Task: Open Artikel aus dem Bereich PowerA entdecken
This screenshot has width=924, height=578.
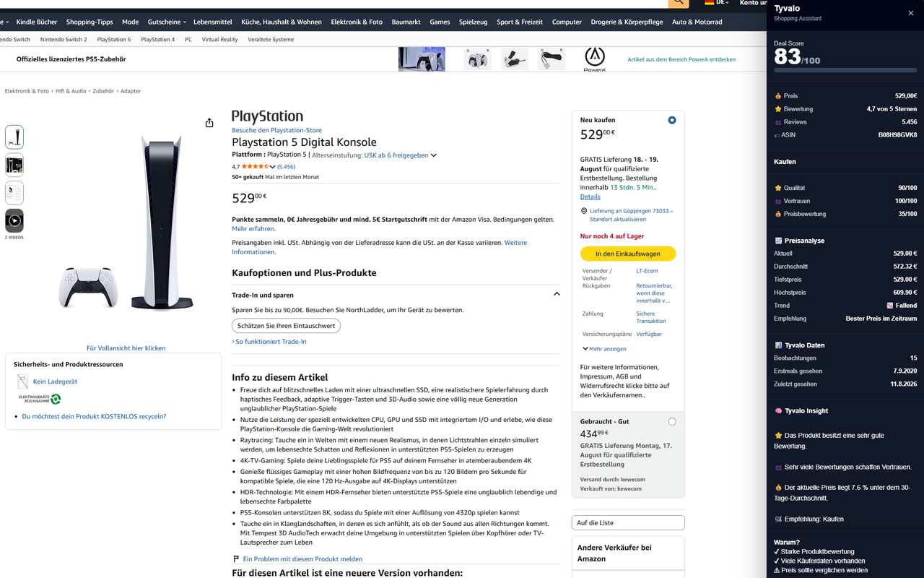Action: (681, 59)
